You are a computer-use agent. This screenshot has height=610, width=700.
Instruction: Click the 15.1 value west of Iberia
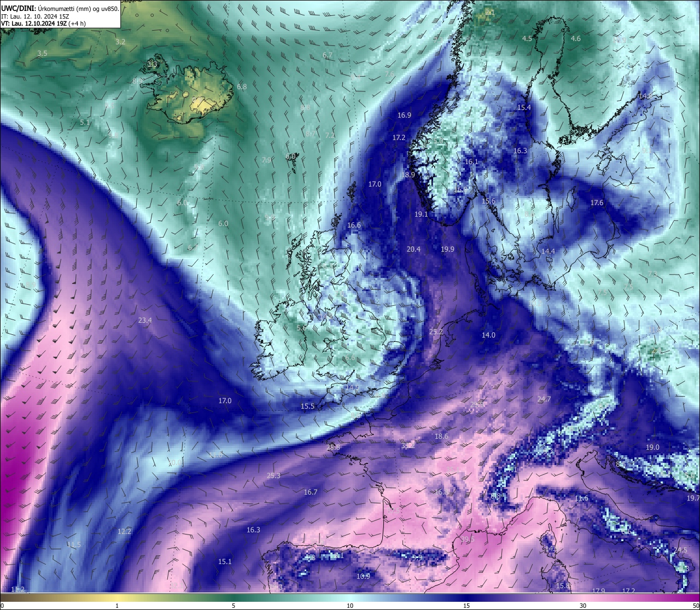click(x=225, y=561)
